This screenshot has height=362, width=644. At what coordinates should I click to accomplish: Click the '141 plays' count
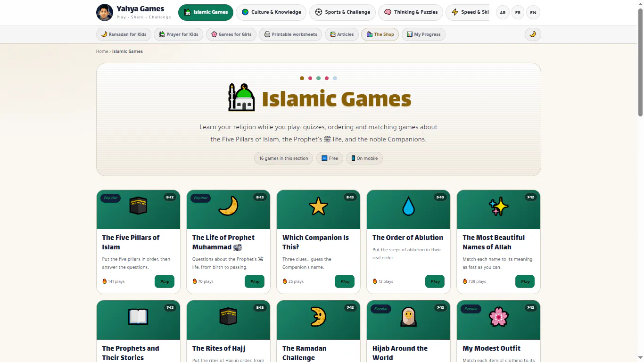point(113,281)
